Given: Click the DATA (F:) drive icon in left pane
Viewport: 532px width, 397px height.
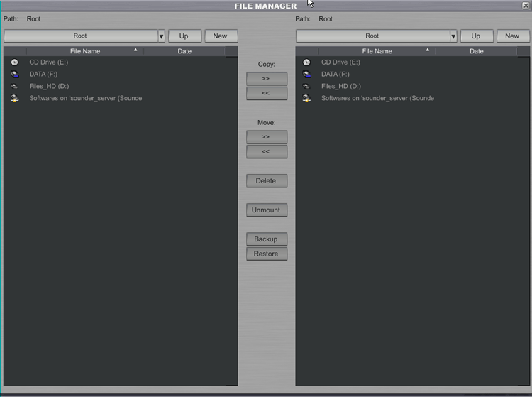Looking at the screenshot, I should coord(15,74).
